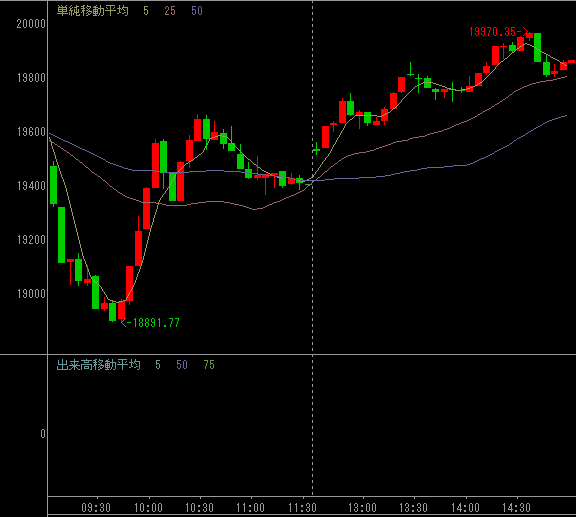Click the 19800 price axis label

click(x=31, y=78)
